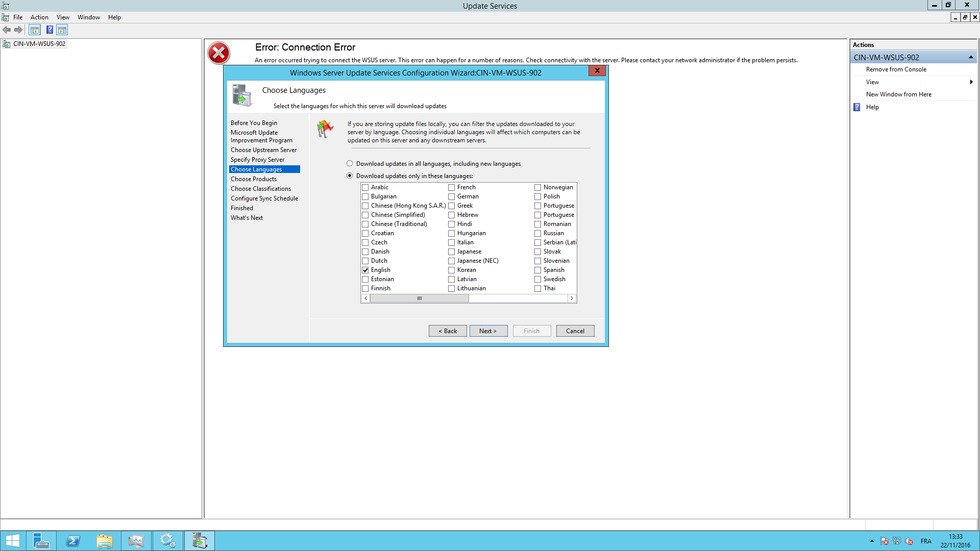This screenshot has height=551, width=980.
Task: Toggle the Show/Hide Console Tree toolbar icon
Action: (x=34, y=30)
